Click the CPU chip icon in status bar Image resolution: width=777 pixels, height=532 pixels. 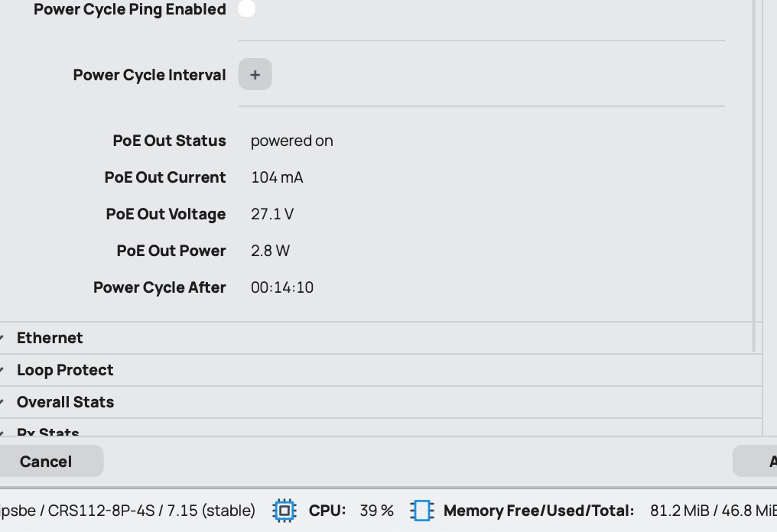[284, 511]
